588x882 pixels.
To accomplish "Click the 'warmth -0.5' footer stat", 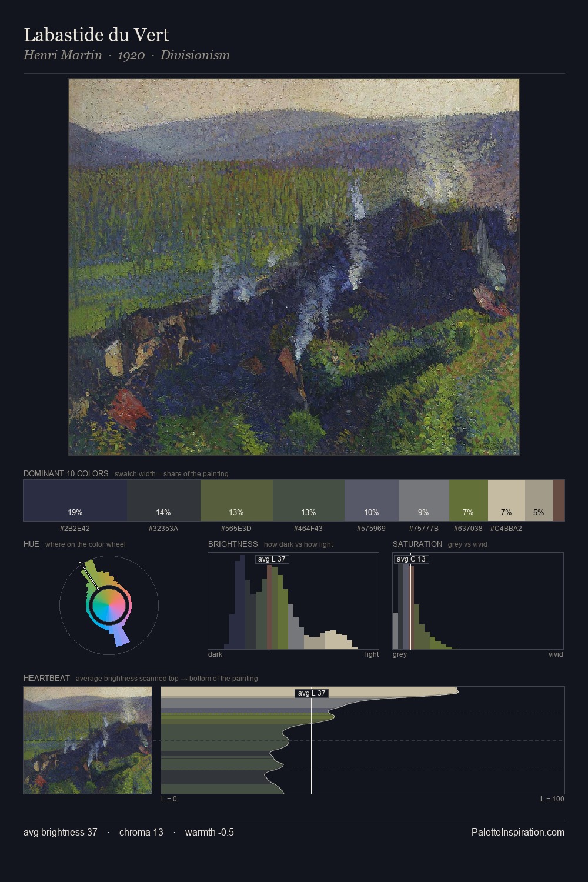I will [x=209, y=832].
